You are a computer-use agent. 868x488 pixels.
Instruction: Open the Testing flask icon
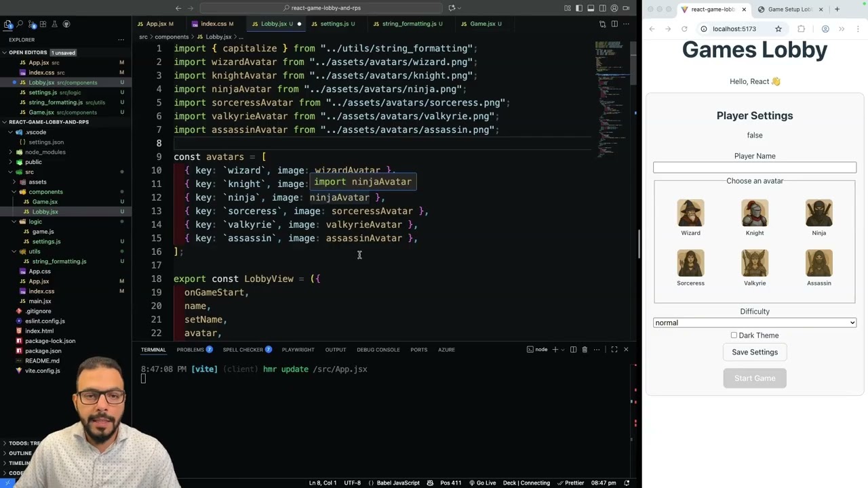(54, 24)
